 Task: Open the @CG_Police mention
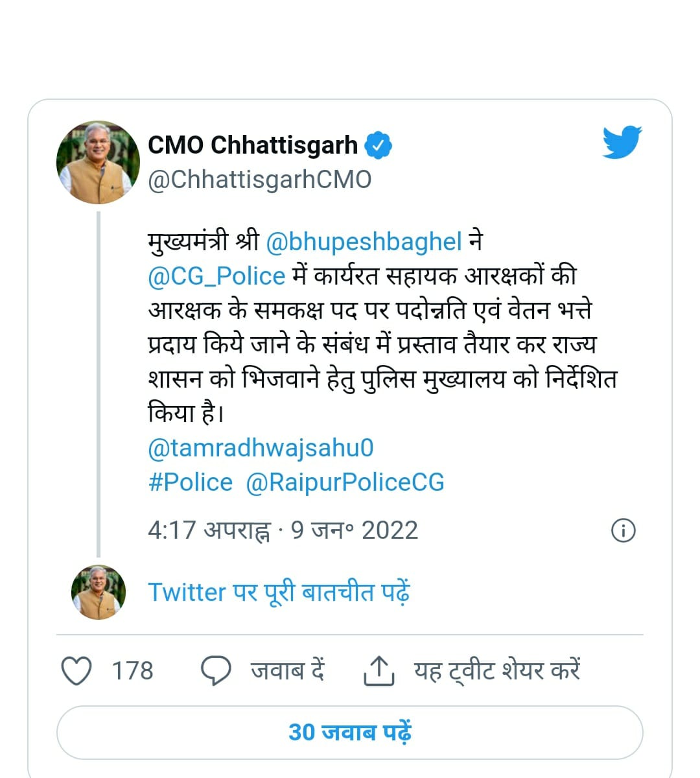coord(216,276)
